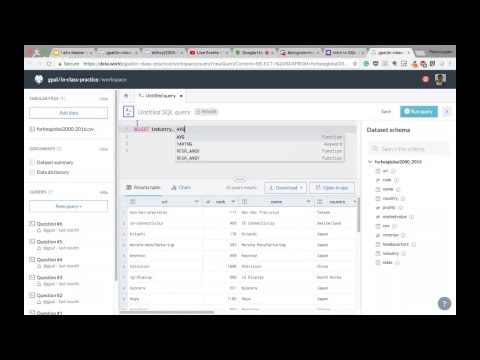Select REGR_AVGX autocomplete suggestion
This screenshot has height=360, width=480.
260,151
